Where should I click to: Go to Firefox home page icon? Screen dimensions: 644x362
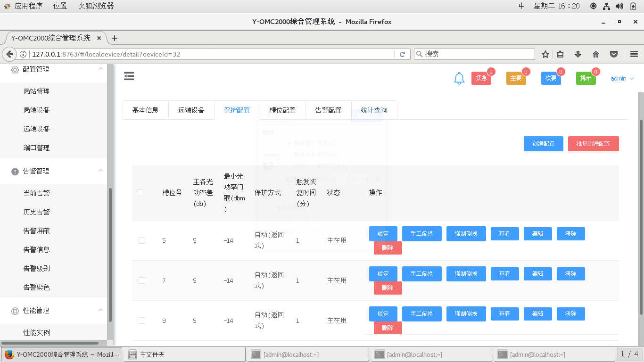point(596,54)
